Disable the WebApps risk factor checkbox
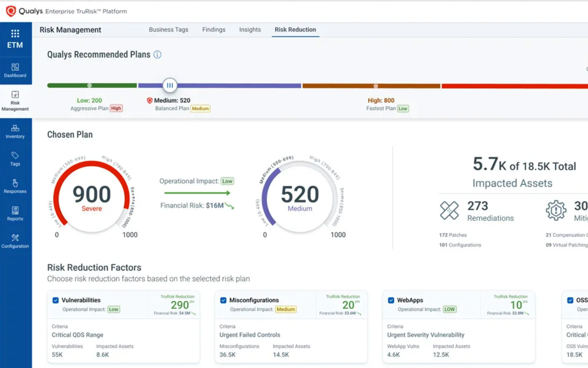Viewport: 588px width, 368px height. click(391, 300)
